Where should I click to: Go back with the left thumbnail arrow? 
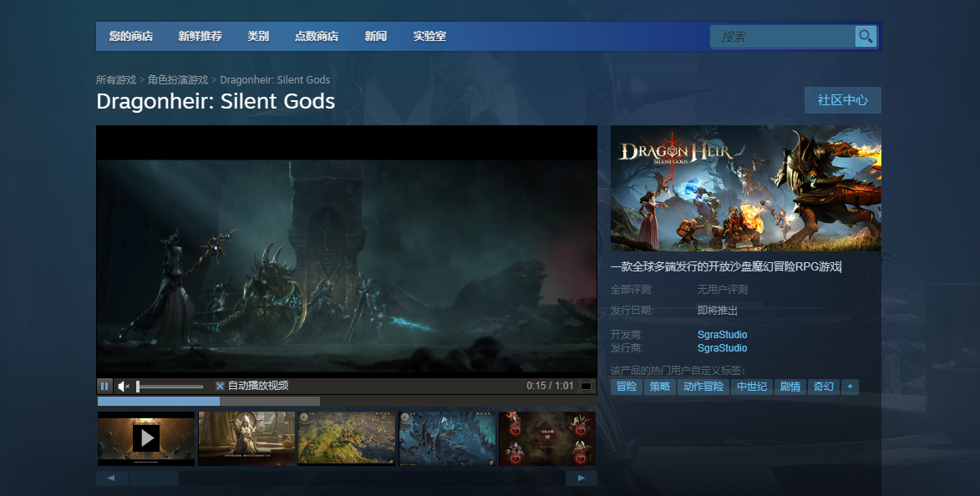coord(111,477)
